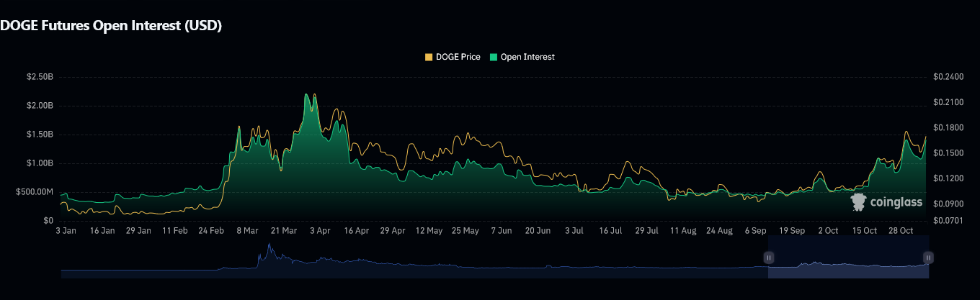Click the $0.1200 price axis label
The width and height of the screenshot is (980, 300).
point(948,178)
